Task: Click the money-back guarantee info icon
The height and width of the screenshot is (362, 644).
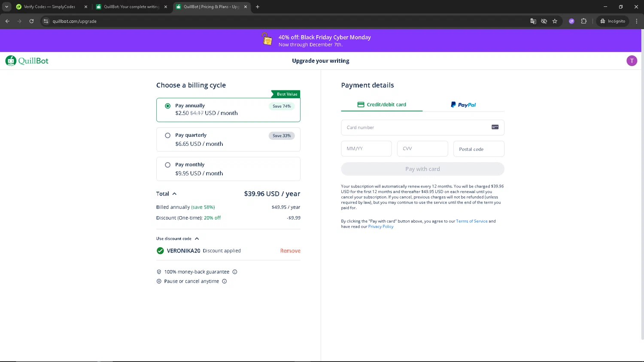Action: (235, 272)
